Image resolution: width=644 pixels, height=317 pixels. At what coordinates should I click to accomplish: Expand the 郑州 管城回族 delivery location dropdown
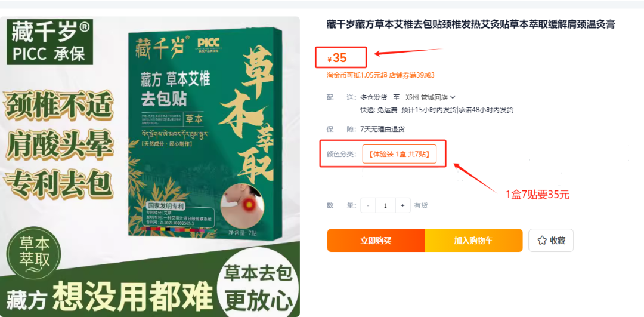click(453, 97)
